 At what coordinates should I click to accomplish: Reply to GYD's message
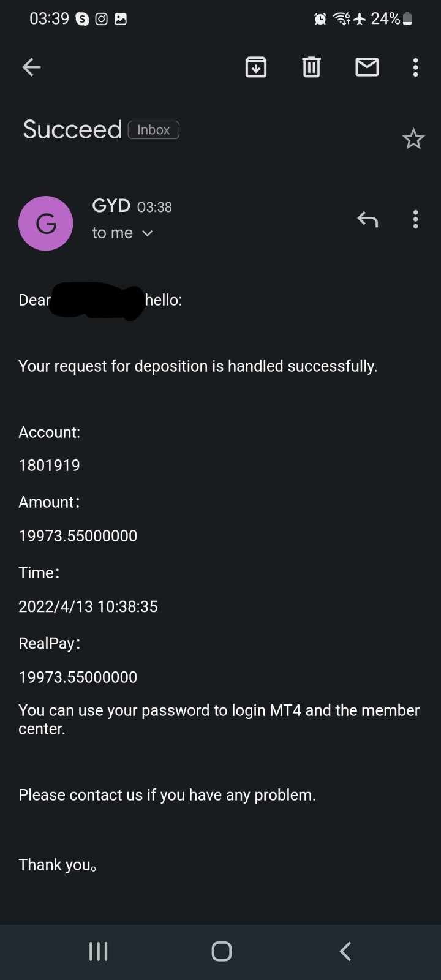point(367,219)
